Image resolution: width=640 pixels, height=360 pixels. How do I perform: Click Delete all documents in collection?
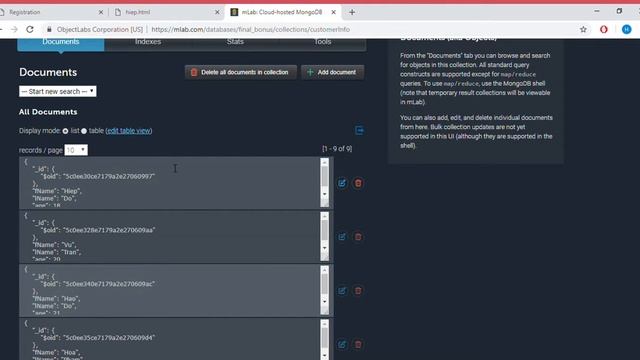coord(240,72)
